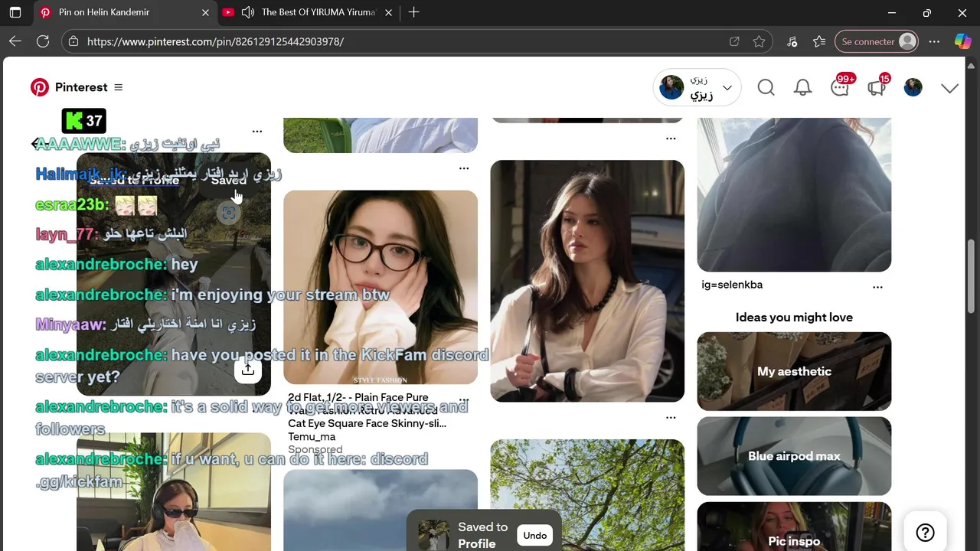Viewport: 980px width, 551px height.
Task: Open the pin of girl with headphones drinking
Action: point(174,492)
